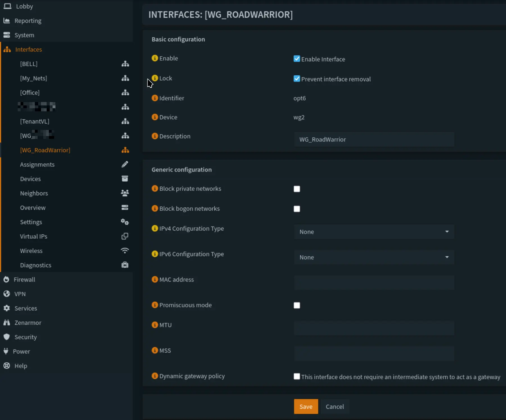Cancel the interface changes

pos(335,407)
